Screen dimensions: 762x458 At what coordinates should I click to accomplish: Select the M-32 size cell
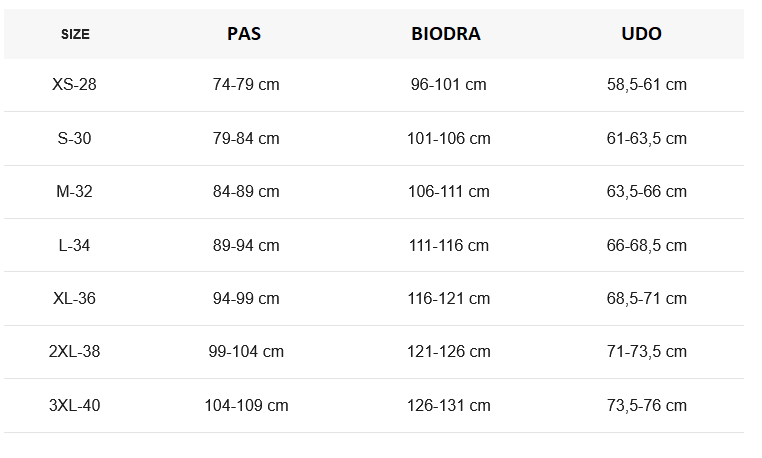74,192
